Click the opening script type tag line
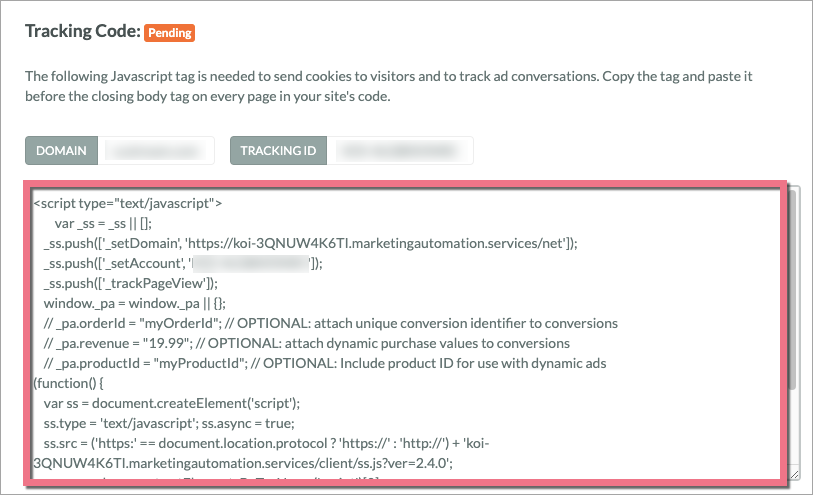The height and width of the screenshot is (495, 813). coord(127,203)
